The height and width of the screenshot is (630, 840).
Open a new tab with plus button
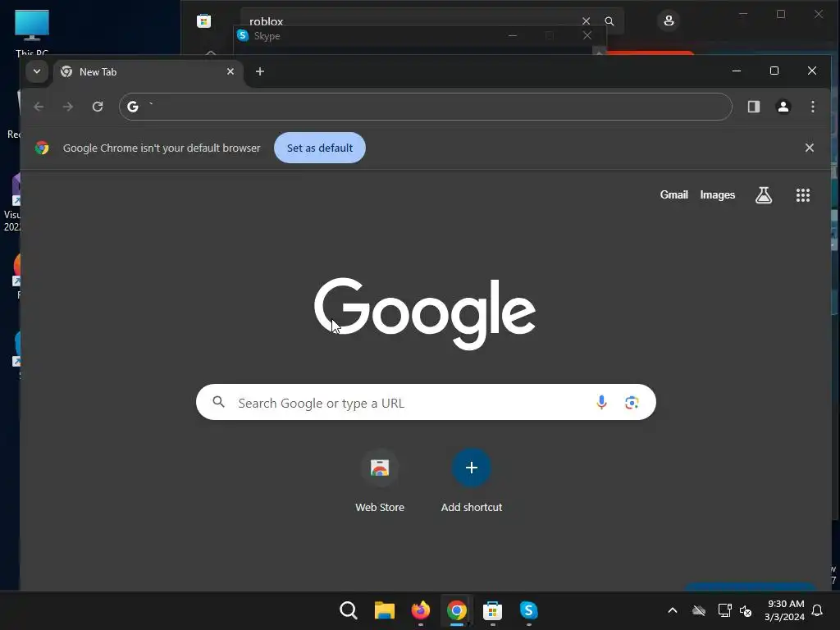(260, 71)
